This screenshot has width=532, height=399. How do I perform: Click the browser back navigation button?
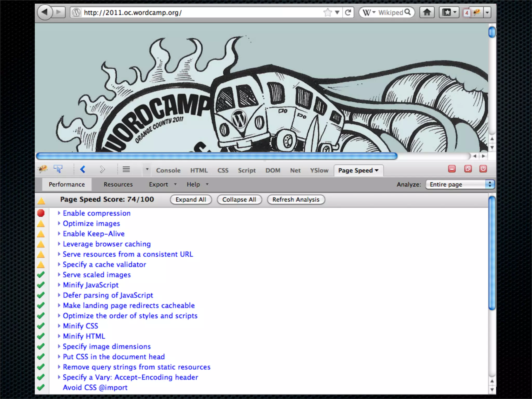click(45, 12)
